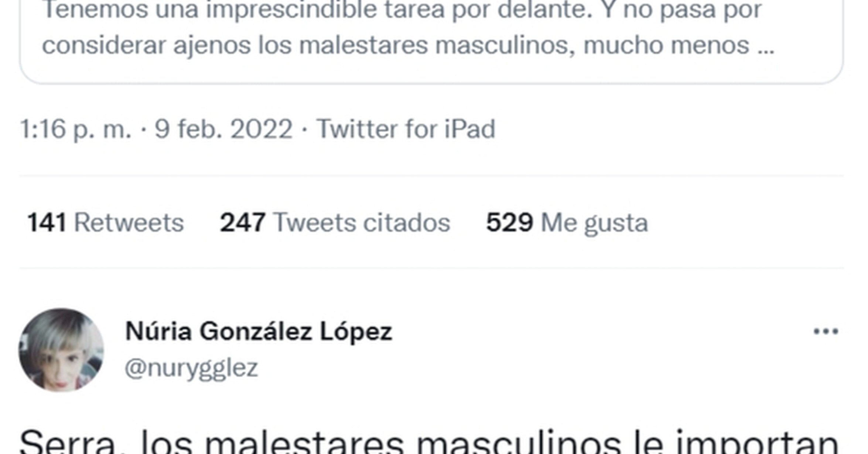Click the word 'Retweets' label

click(129, 223)
